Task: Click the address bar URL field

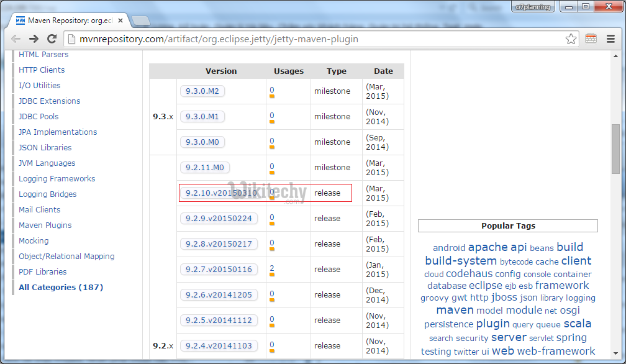Action: pyautogui.click(x=311, y=39)
